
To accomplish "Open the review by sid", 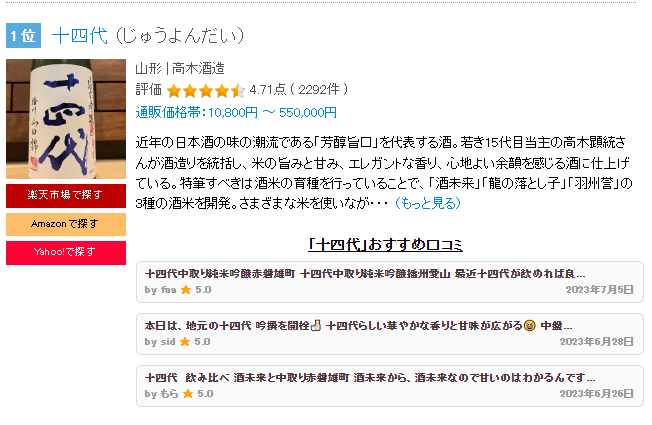I will tap(390, 334).
